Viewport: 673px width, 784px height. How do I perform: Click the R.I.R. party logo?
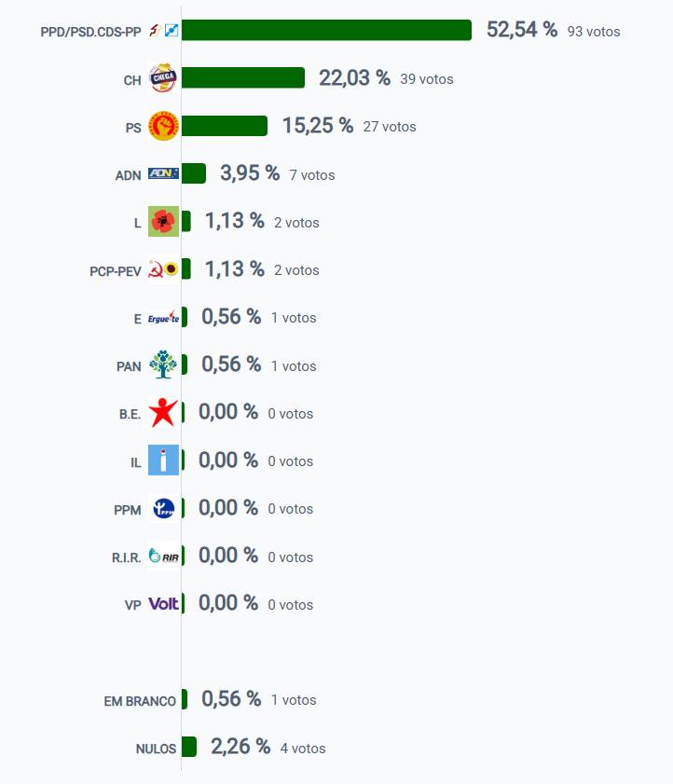point(163,557)
